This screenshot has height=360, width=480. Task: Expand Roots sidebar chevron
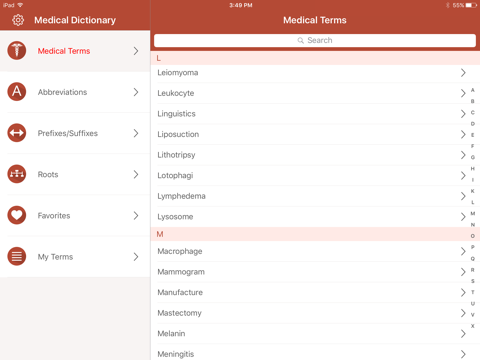pos(136,174)
